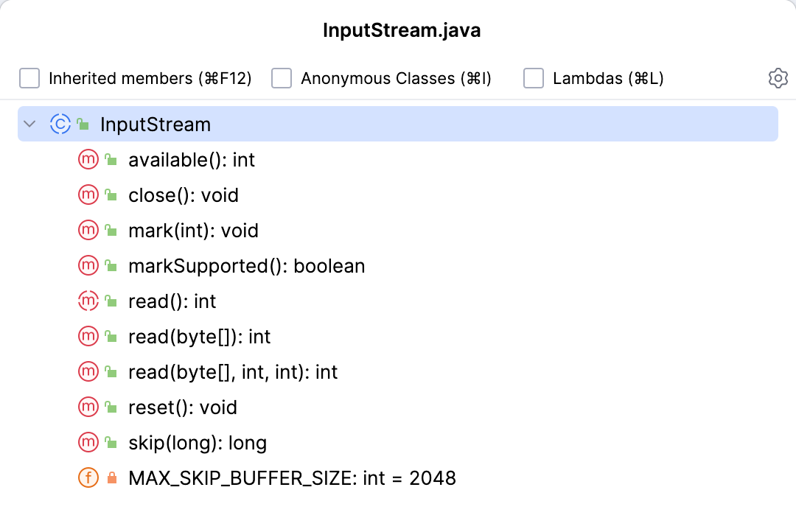Image resolution: width=796 pixels, height=532 pixels.
Task: Select read(byte[], int, int): int entry
Action: [233, 372]
